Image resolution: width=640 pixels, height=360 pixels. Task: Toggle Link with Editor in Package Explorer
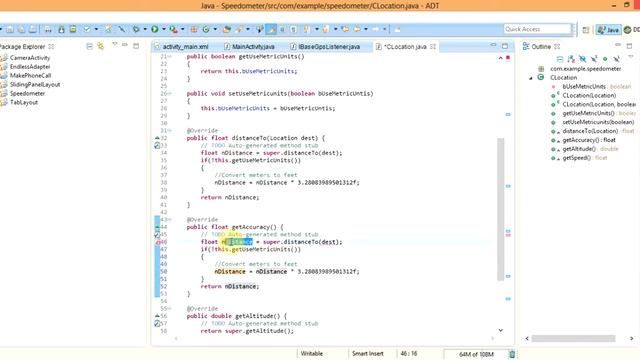click(x=100, y=47)
